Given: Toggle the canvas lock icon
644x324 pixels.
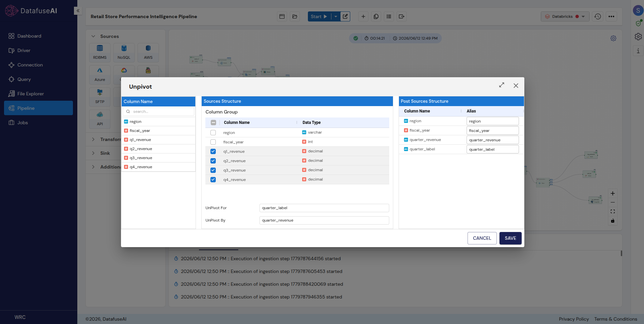Looking at the screenshot, I should pos(613,221).
